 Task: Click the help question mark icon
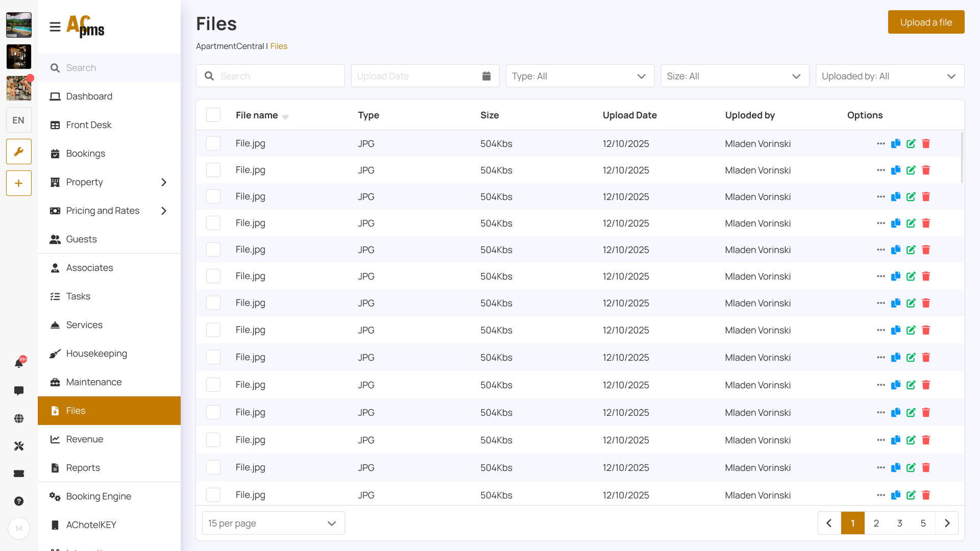(x=19, y=501)
